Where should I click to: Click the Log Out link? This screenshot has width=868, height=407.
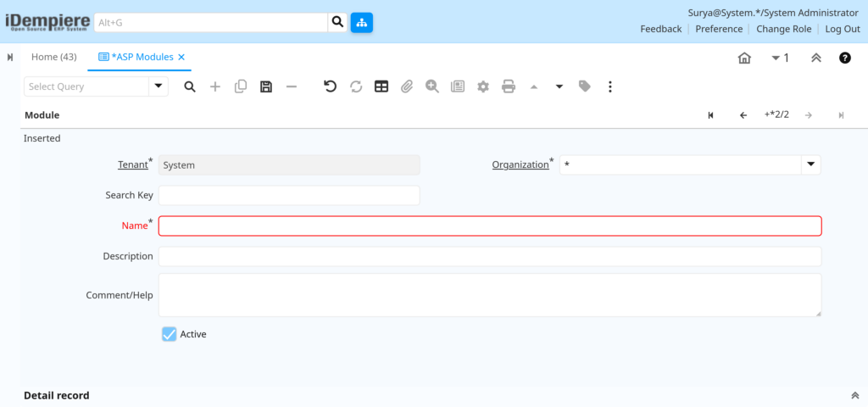[x=843, y=29]
